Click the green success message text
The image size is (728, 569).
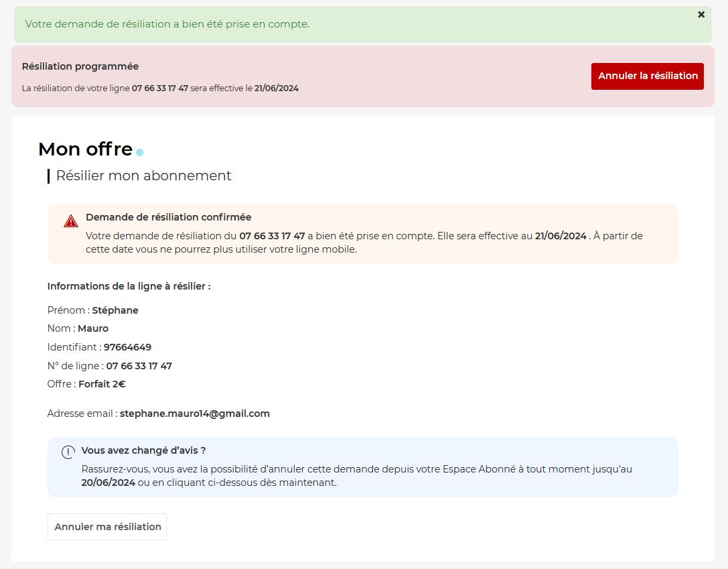pos(167,24)
